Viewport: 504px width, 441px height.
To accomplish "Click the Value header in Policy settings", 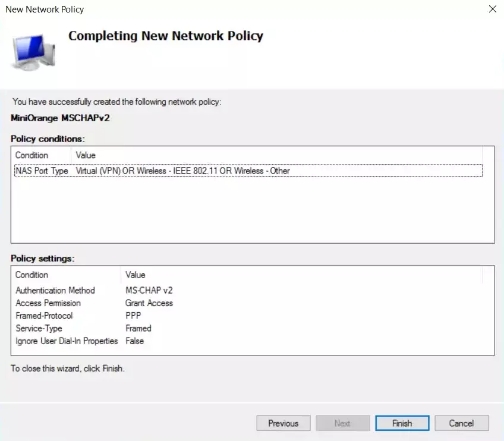I will [135, 275].
